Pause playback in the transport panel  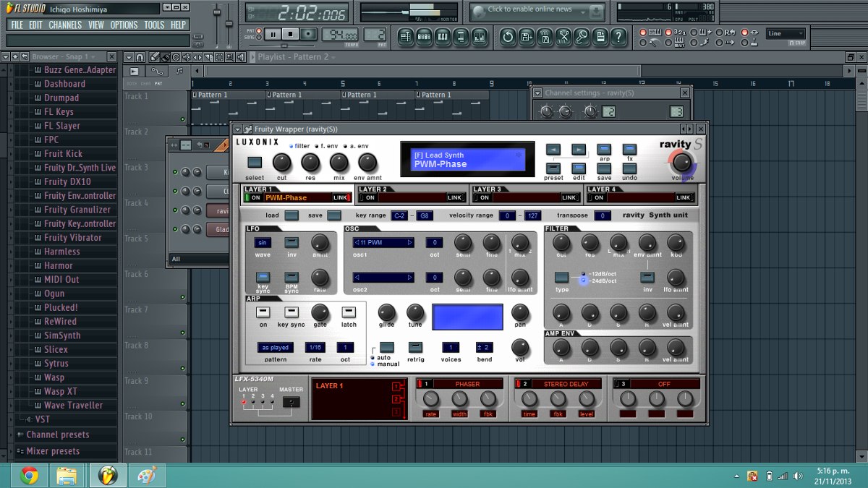(x=273, y=34)
